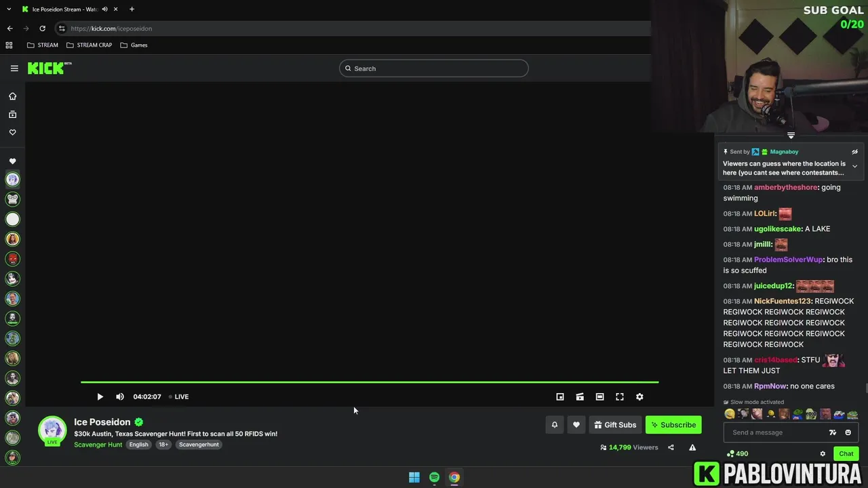Toggle theater mode
This screenshot has width=868, height=488.
pos(599,397)
